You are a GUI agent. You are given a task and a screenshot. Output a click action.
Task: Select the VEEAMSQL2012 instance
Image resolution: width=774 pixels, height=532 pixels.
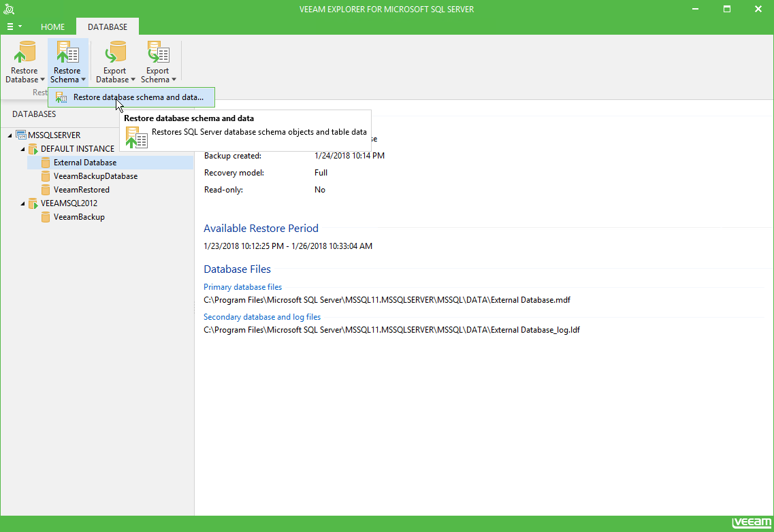point(69,203)
